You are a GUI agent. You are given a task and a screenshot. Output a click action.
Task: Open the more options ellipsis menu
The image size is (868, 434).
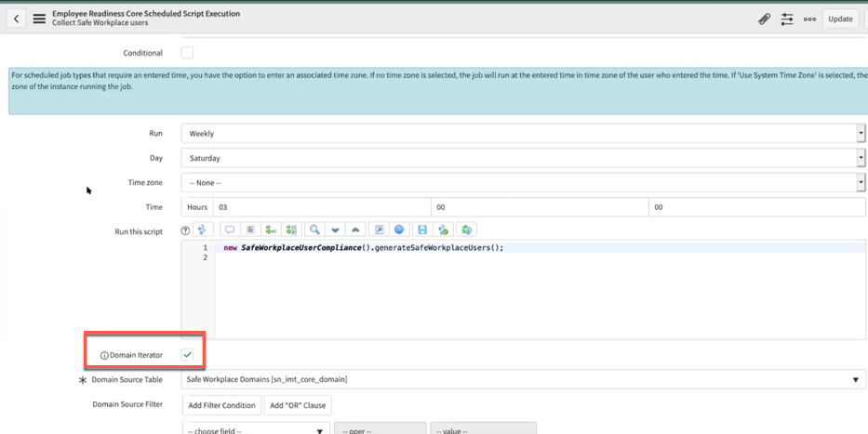pyautogui.click(x=809, y=19)
